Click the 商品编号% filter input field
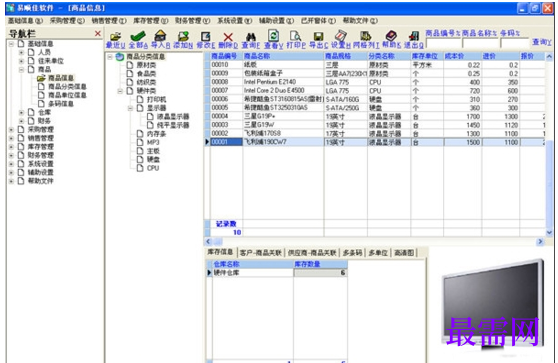This screenshot has height=363, width=558. click(443, 43)
